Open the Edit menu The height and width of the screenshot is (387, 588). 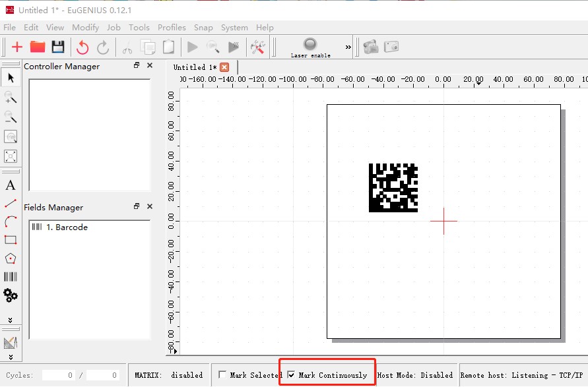point(31,27)
